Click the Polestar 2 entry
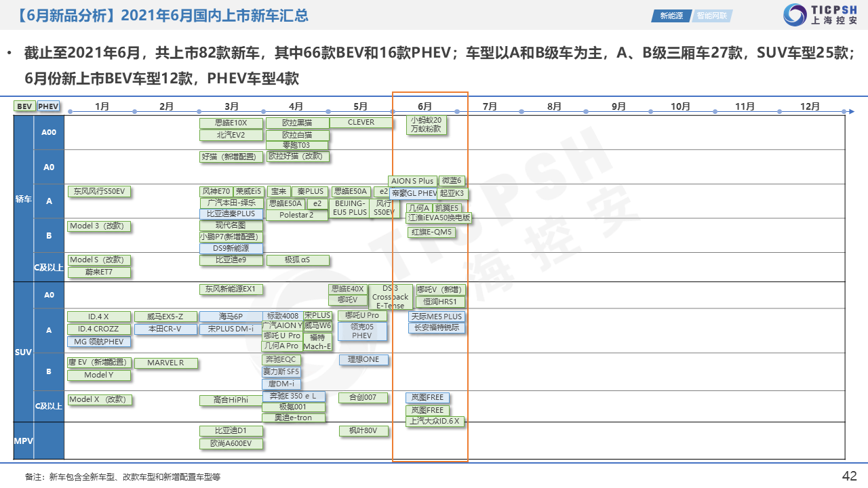 coord(297,215)
